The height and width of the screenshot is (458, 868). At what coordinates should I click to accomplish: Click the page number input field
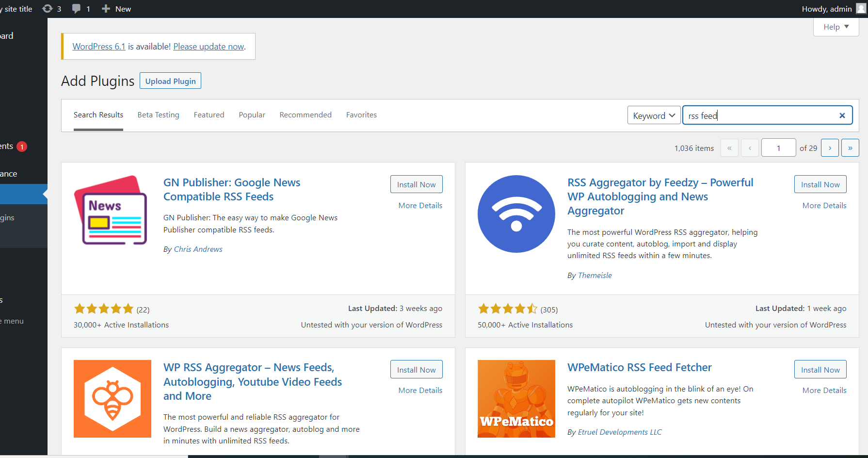tap(778, 147)
